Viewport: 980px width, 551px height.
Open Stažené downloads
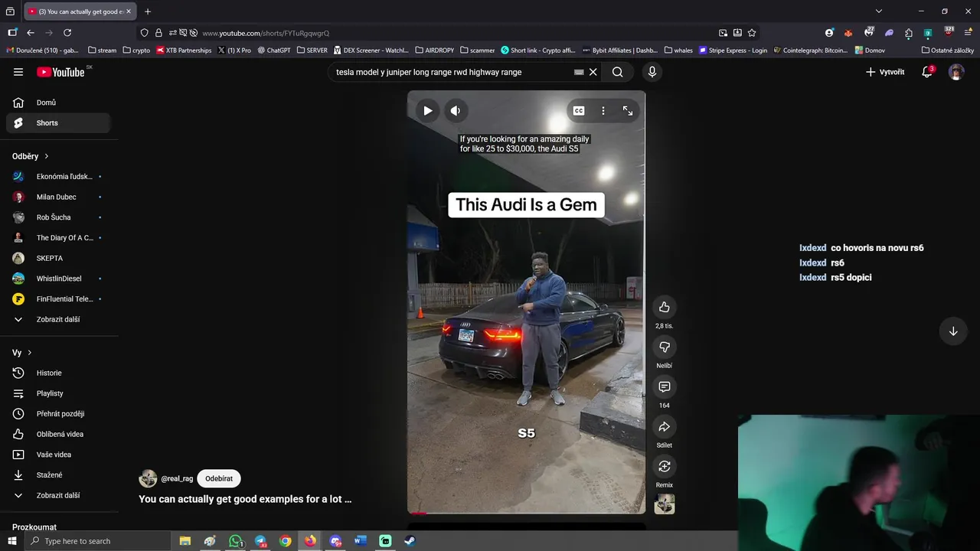pyautogui.click(x=58, y=475)
